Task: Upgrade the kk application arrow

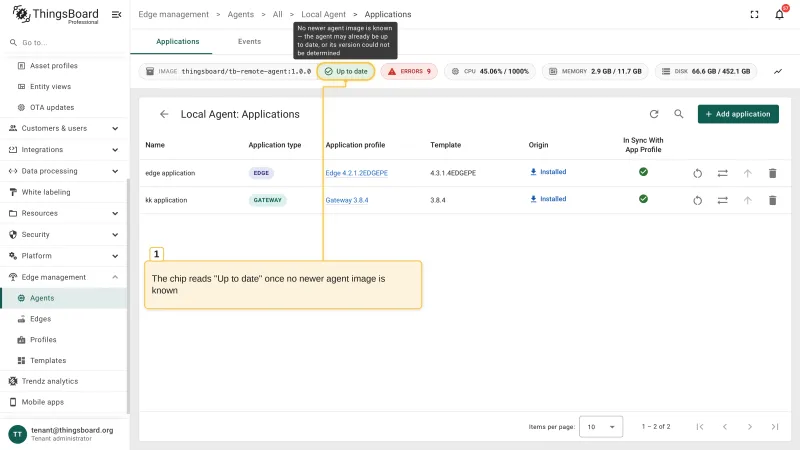Action: pyautogui.click(x=747, y=201)
